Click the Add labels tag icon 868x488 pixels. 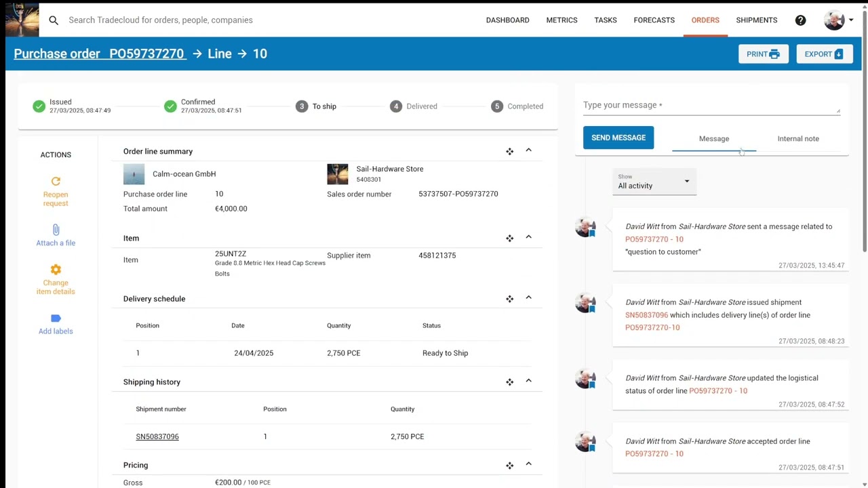[56, 319]
